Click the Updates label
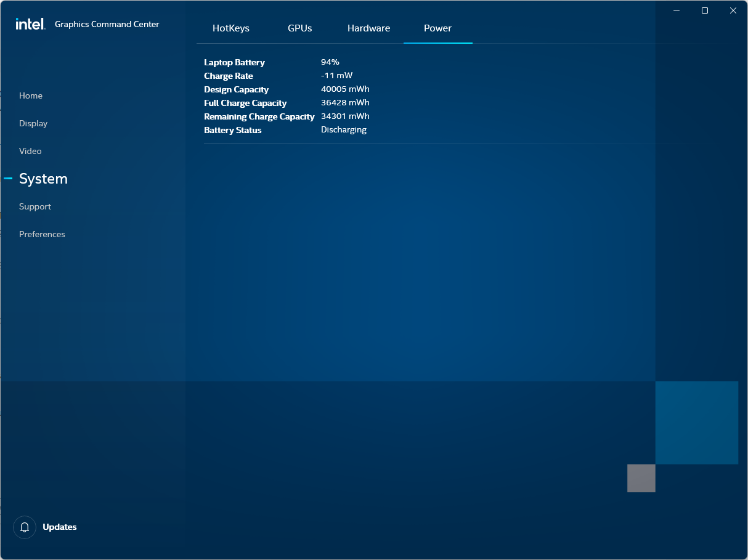 tap(59, 527)
